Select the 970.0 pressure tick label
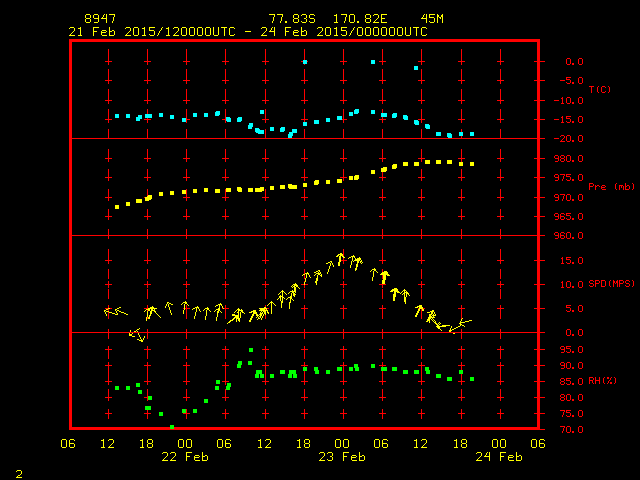The image size is (640, 480). (x=569, y=198)
